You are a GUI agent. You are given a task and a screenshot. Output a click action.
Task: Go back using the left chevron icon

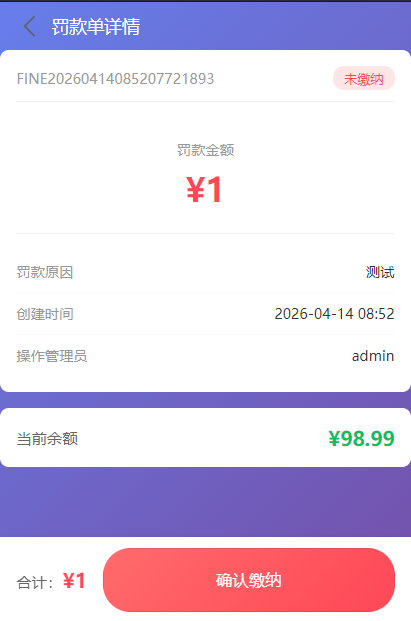pyautogui.click(x=30, y=27)
